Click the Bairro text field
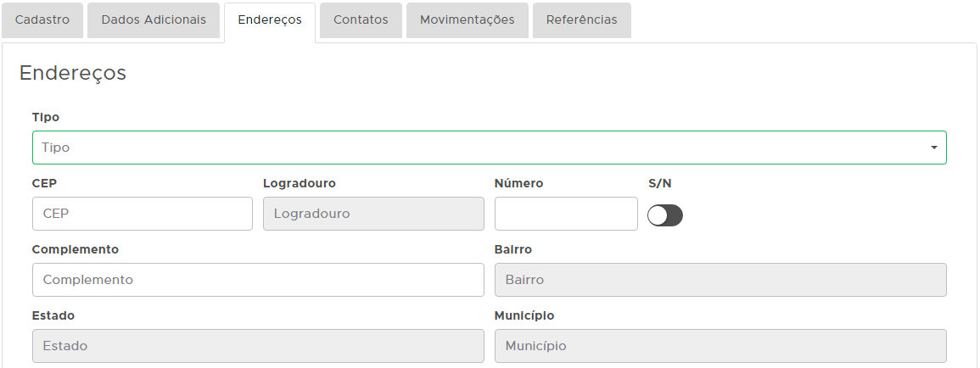Image resolution: width=980 pixels, height=368 pixels. click(x=720, y=280)
